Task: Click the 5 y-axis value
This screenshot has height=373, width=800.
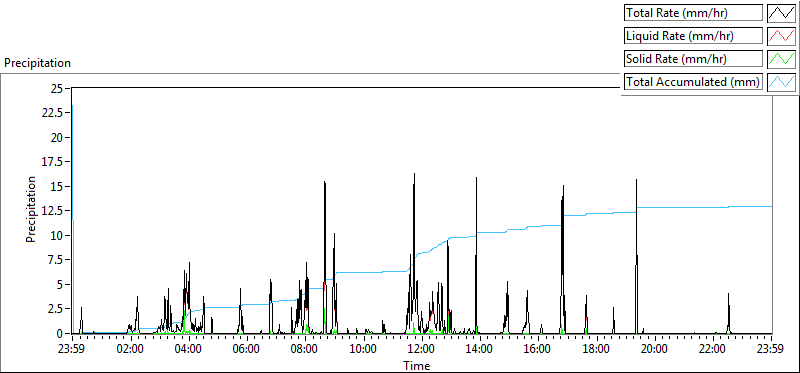Action: tap(60, 285)
